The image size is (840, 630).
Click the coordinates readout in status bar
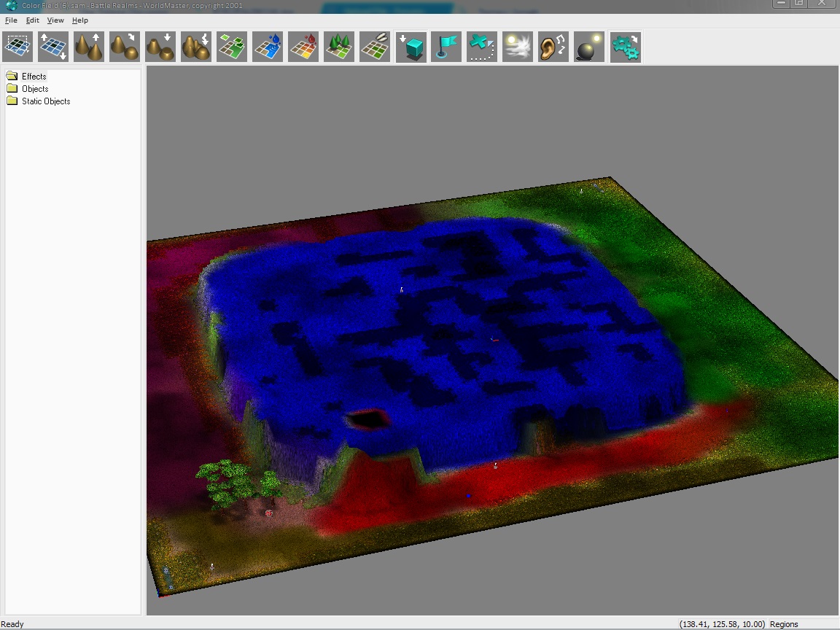pos(722,624)
